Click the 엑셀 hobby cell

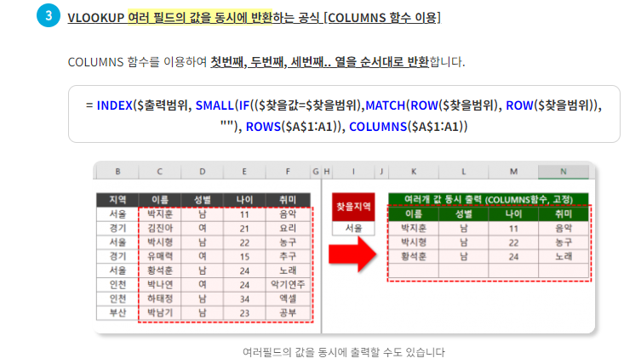coord(288,299)
